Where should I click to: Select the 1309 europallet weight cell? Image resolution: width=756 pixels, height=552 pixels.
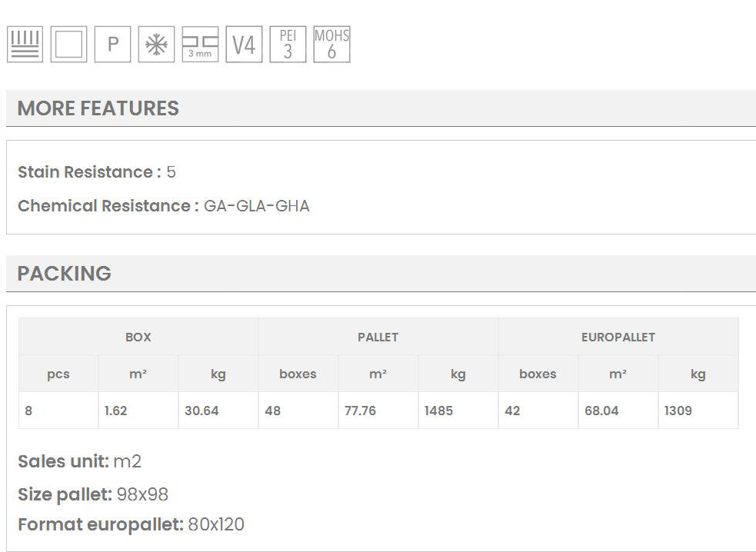678,411
